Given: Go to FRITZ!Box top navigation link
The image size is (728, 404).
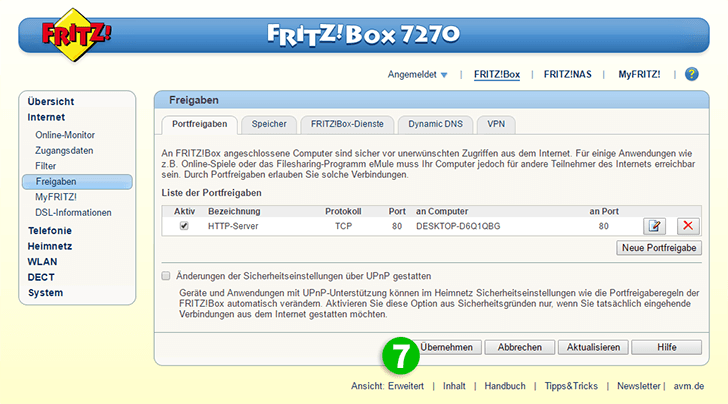Looking at the screenshot, I should tap(497, 74).
